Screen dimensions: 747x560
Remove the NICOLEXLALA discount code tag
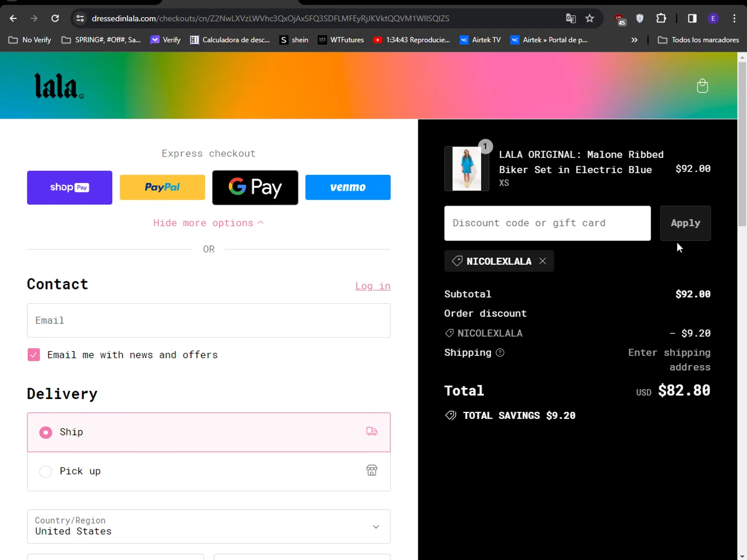point(543,261)
